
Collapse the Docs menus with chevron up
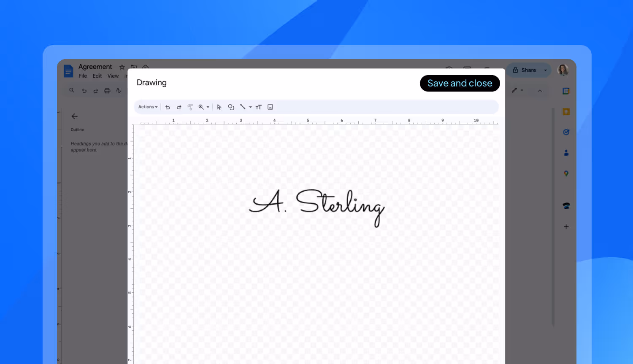(540, 91)
